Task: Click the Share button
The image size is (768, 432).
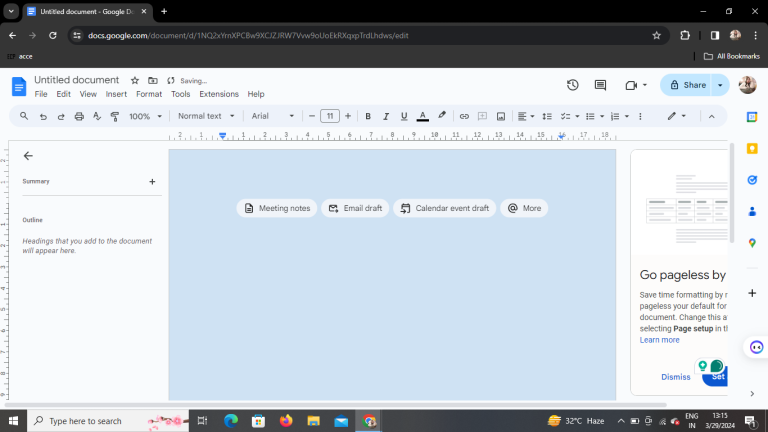Action: point(687,85)
